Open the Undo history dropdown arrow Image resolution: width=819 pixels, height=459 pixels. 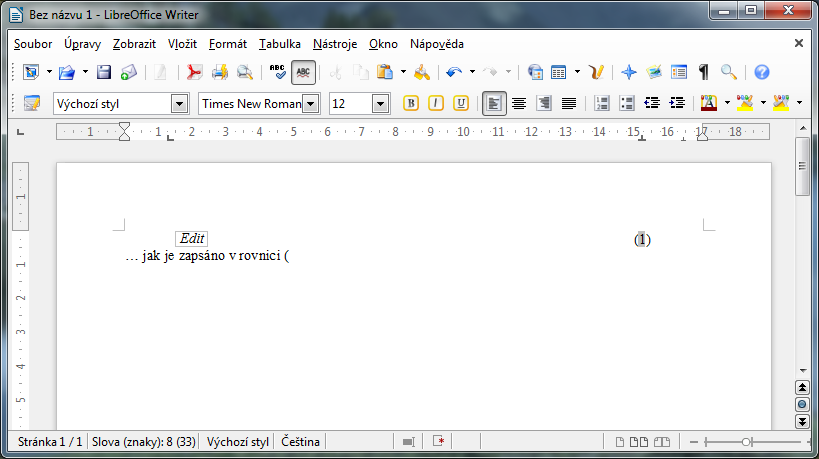point(472,72)
